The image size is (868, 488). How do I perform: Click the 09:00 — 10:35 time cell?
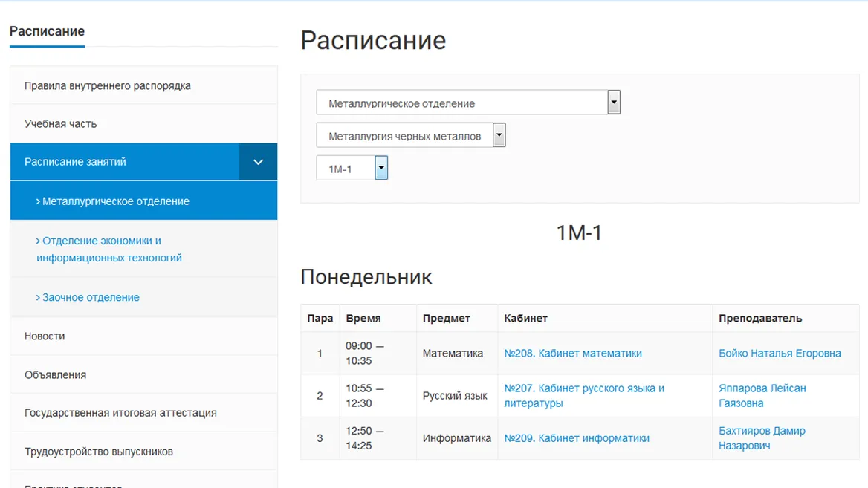click(x=378, y=353)
